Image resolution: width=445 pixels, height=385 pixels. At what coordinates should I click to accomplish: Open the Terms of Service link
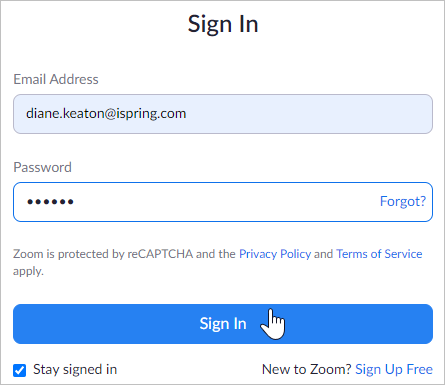click(379, 254)
